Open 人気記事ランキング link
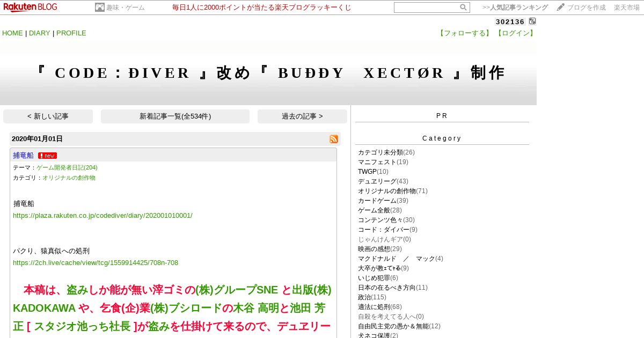Image resolution: width=644 pixels, height=338 pixels. (x=515, y=8)
